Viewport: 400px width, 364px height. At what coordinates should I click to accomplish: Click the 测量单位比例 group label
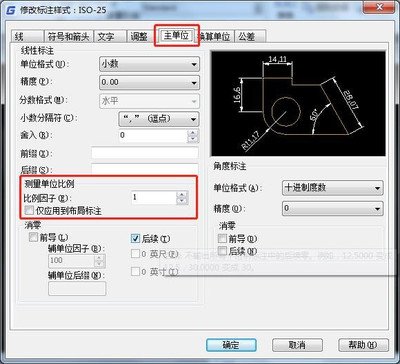[50, 184]
